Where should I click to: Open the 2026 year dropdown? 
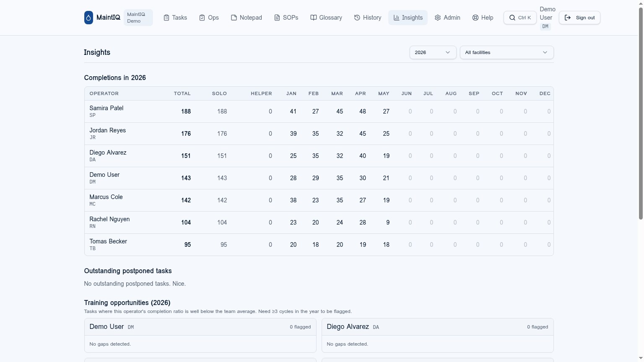click(x=433, y=52)
